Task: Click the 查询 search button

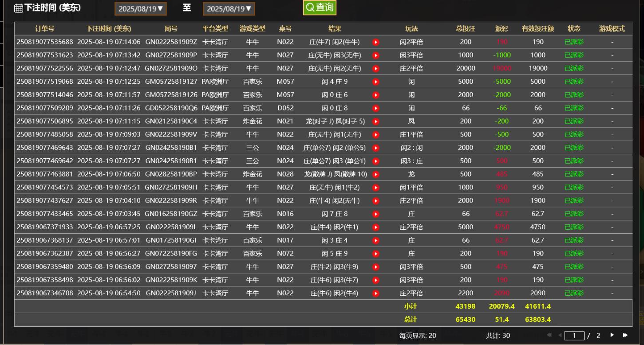Action: [320, 8]
